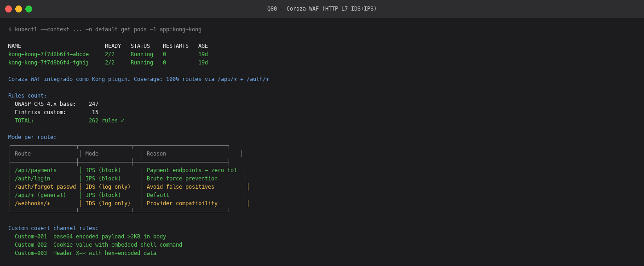This screenshot has width=644, height=266.
Task: Click the Coraza WAF integrado como Kong plugin line
Action: (x=138, y=79)
